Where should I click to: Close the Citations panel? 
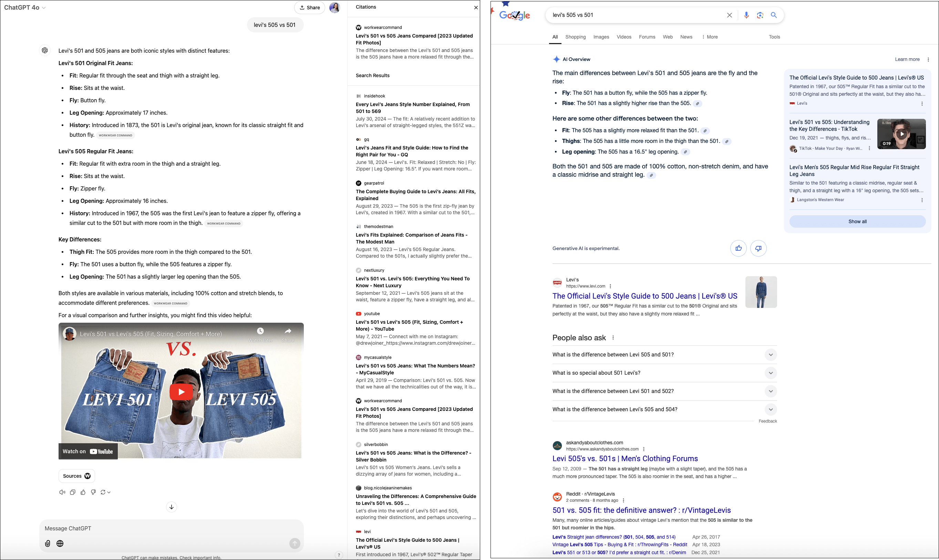[x=476, y=8]
